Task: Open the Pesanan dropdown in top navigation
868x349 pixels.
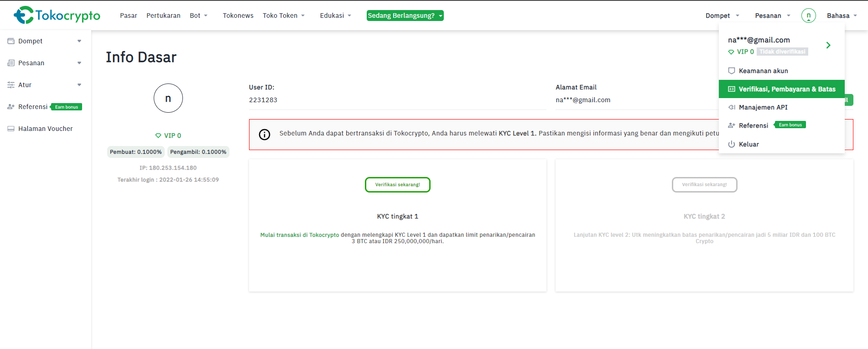Action: click(773, 16)
